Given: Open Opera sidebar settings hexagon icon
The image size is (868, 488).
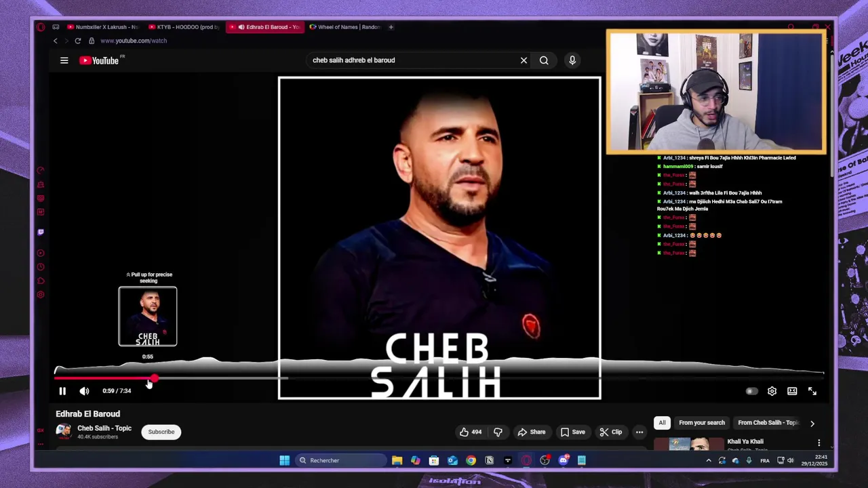Looking at the screenshot, I should [41, 295].
